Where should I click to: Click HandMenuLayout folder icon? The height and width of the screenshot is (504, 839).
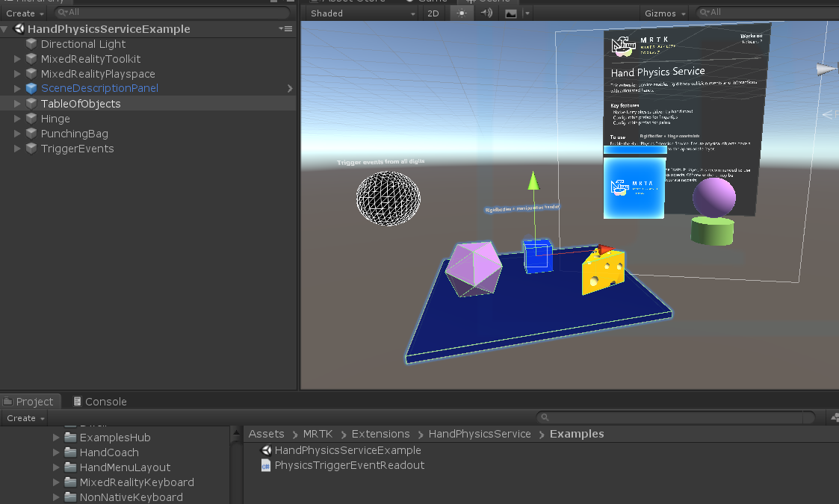click(x=70, y=467)
